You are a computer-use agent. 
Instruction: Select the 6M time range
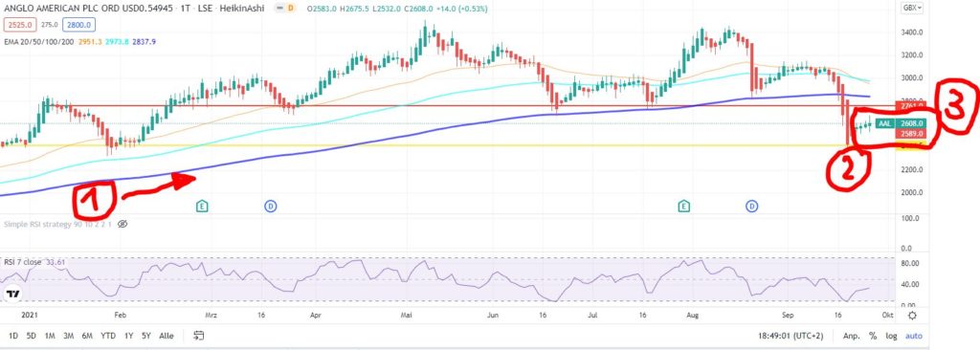(87, 336)
